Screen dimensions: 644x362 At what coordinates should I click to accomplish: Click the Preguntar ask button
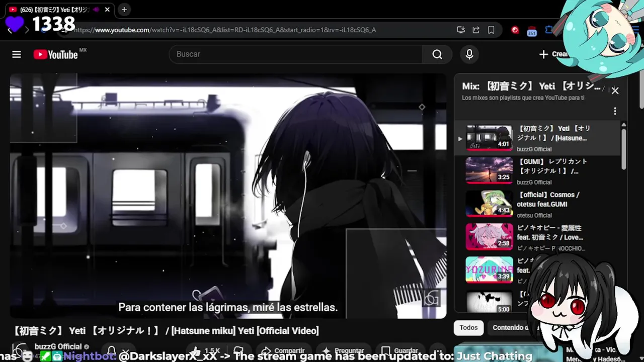tap(343, 351)
